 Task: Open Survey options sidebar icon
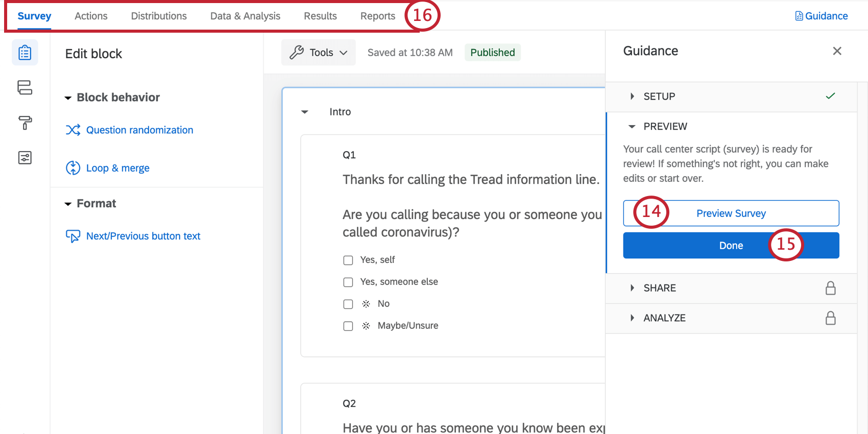click(25, 158)
